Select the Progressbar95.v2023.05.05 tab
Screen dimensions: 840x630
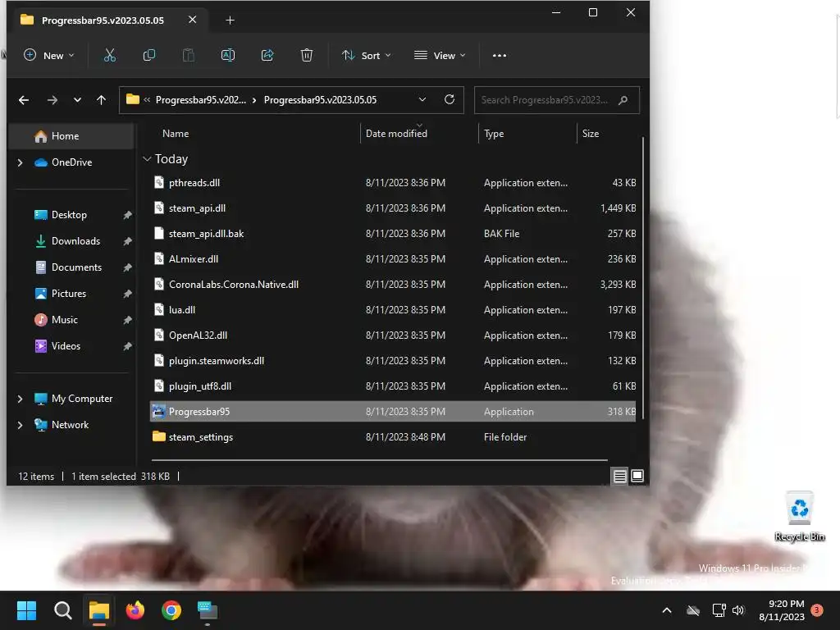[103, 21]
